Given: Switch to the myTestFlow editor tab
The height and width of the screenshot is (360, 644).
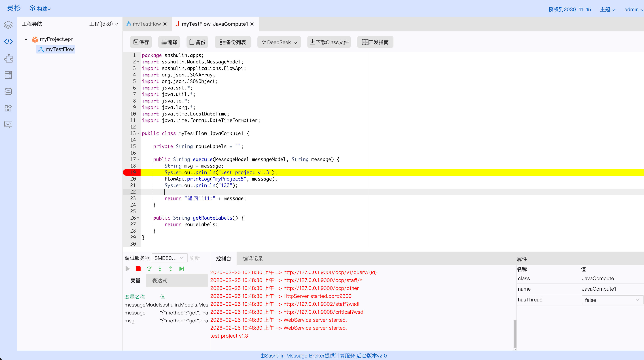Looking at the screenshot, I should 147,24.
